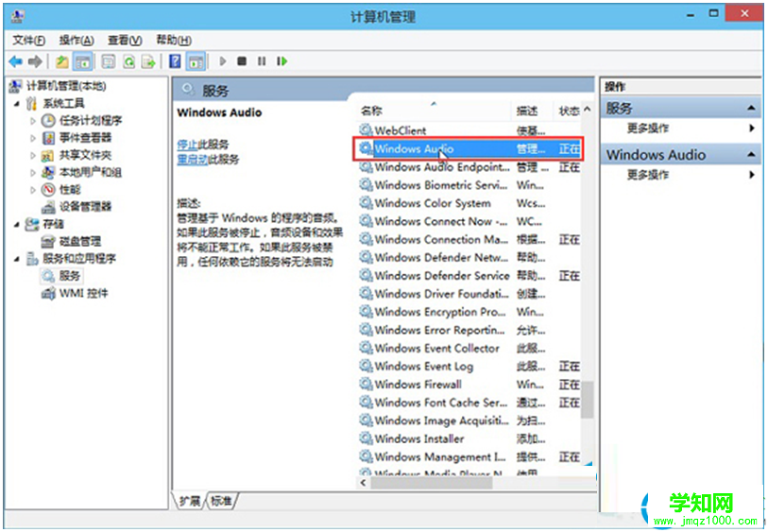
Task: Click the Export list toolbar icon
Action: (148, 61)
